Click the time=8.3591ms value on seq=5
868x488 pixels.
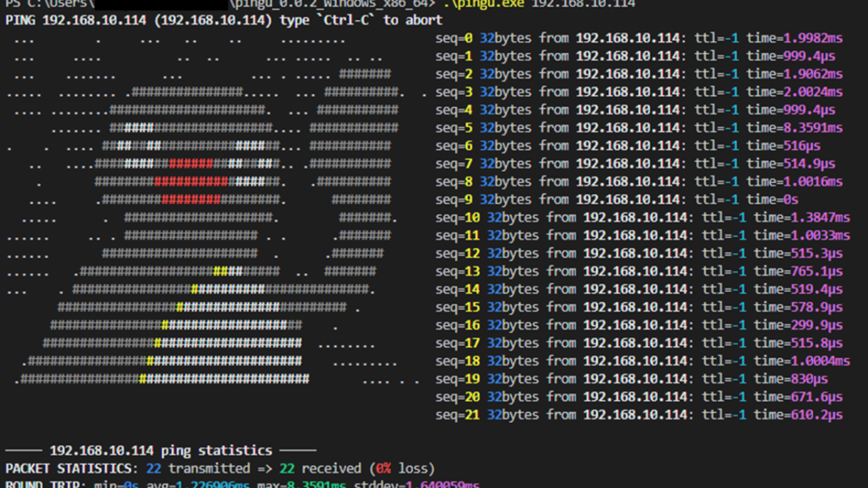794,127
